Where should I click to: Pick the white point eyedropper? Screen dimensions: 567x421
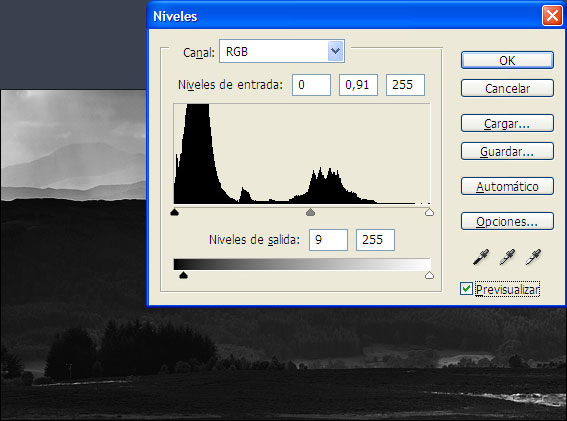click(533, 257)
